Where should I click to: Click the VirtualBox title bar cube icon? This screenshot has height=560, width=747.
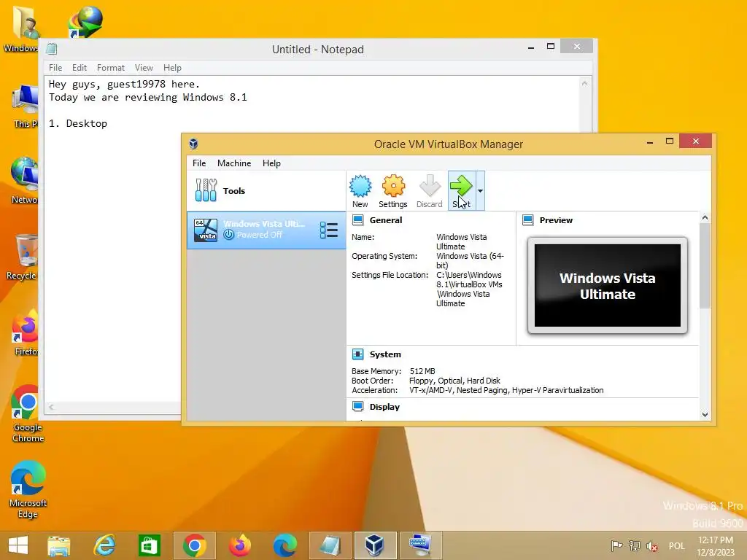(193, 144)
